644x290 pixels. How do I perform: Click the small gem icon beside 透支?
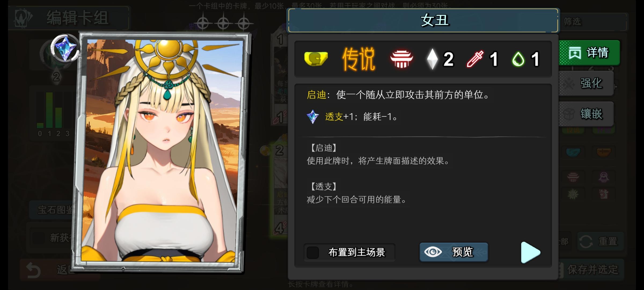(313, 117)
